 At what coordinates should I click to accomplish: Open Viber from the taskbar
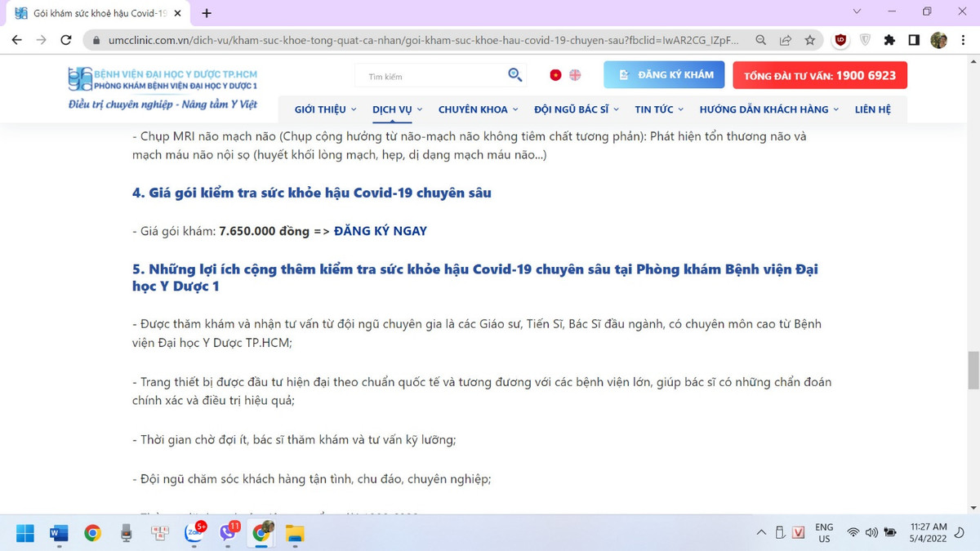point(229,534)
